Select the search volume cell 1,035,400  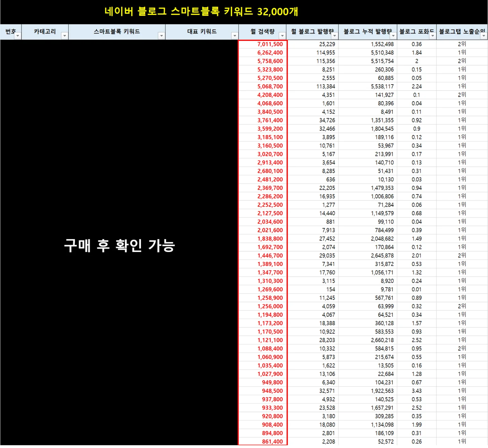click(x=262, y=365)
